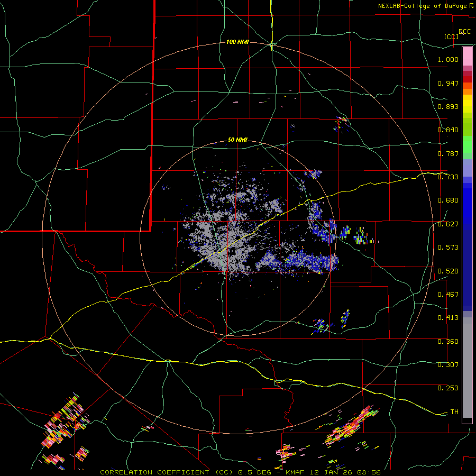This screenshot has height=476, width=476.
Task: Select the 0.413 scale value
Action: 448,317
